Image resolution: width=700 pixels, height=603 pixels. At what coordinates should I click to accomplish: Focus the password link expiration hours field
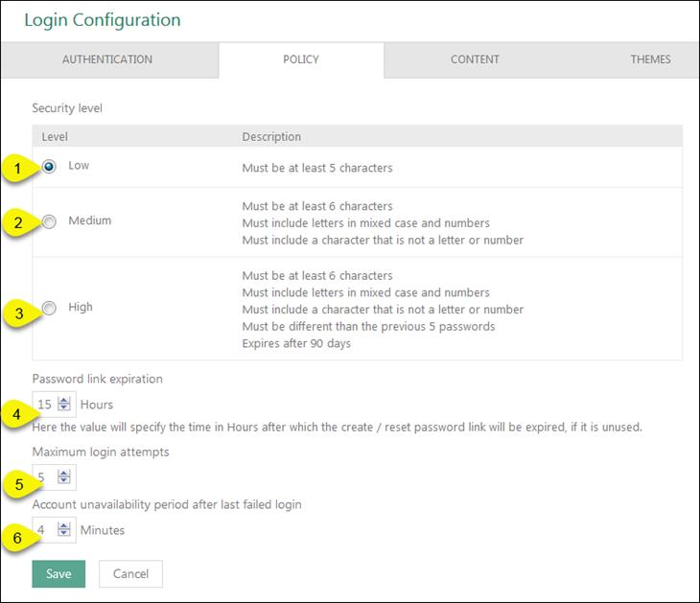(45, 405)
